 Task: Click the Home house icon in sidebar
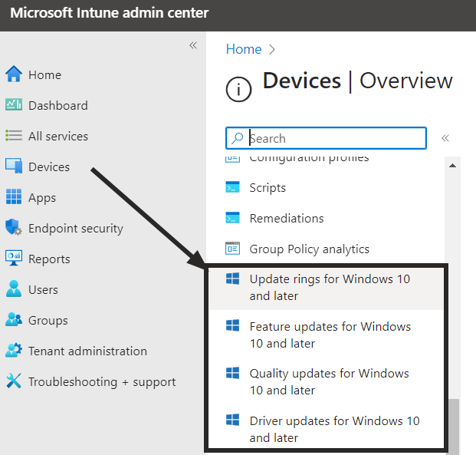tap(14, 74)
